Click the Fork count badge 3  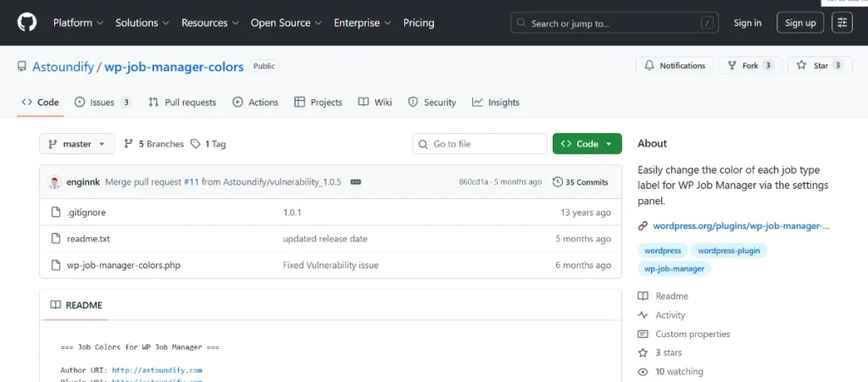768,65
